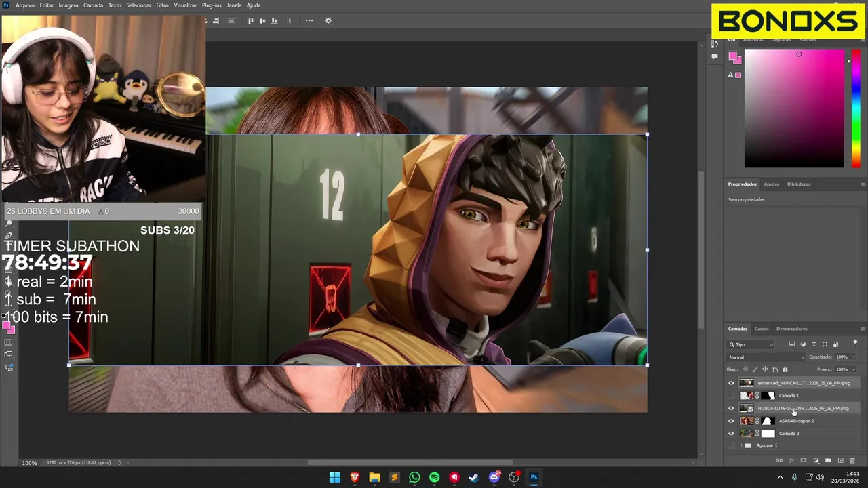Hide the enhanced_NUNCA-LUT layer
This screenshot has width=868, height=488.
[x=731, y=383]
